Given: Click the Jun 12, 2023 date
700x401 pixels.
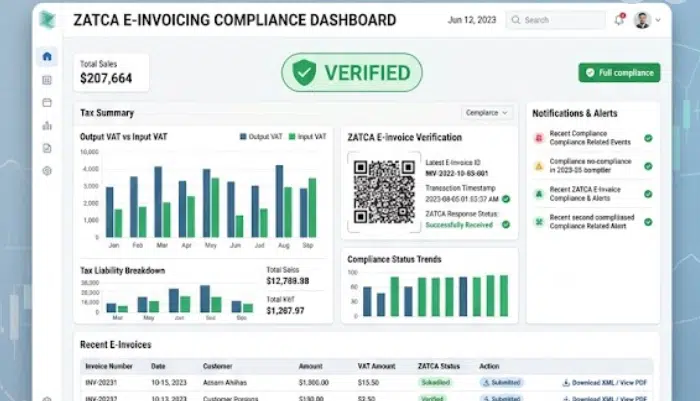Looking at the screenshot, I should tap(472, 20).
